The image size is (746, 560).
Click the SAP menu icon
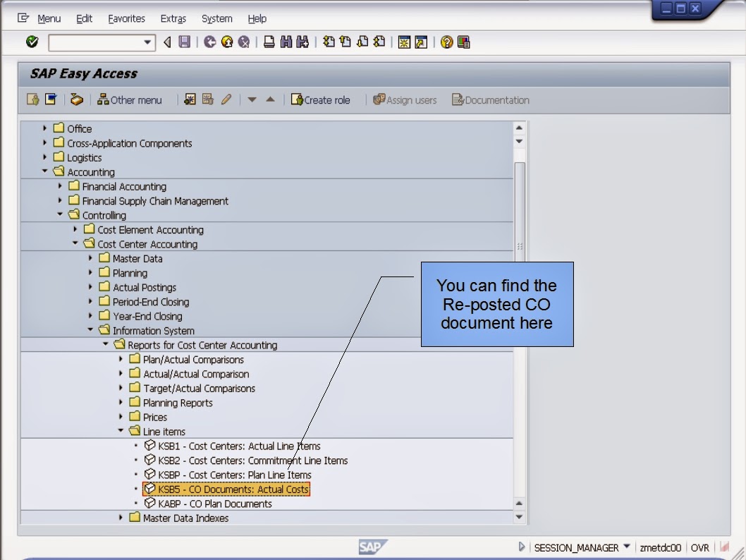point(51,99)
